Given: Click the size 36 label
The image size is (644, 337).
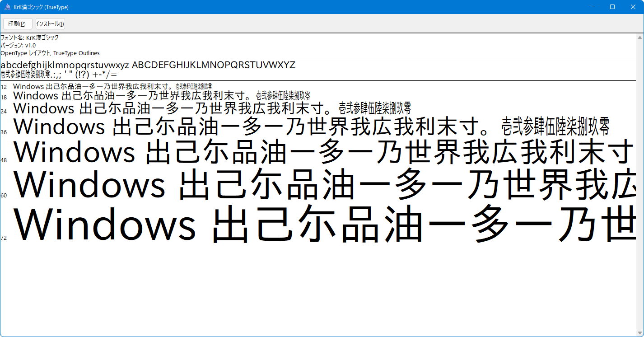Looking at the screenshot, I should pos(4,132).
